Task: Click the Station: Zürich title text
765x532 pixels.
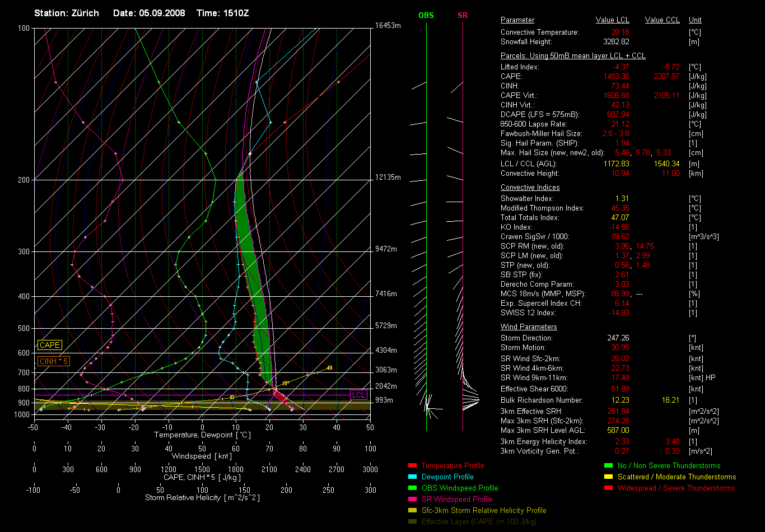Action: [x=67, y=13]
